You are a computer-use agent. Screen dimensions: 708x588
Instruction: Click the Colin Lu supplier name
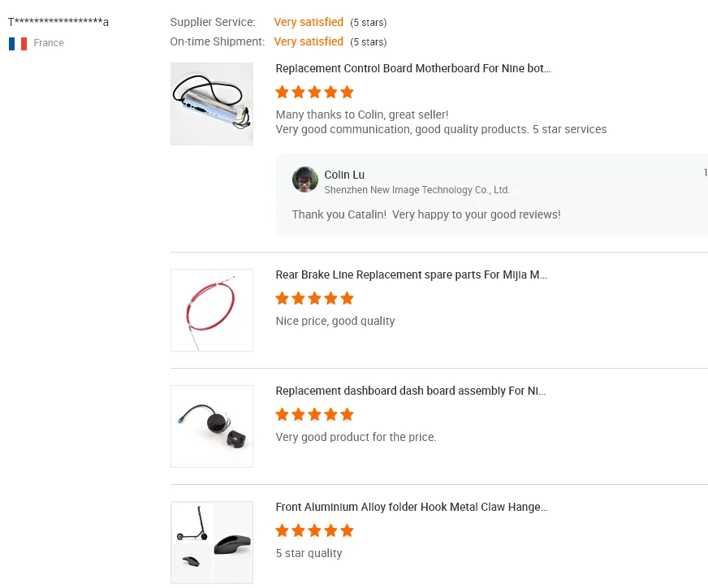point(344,175)
